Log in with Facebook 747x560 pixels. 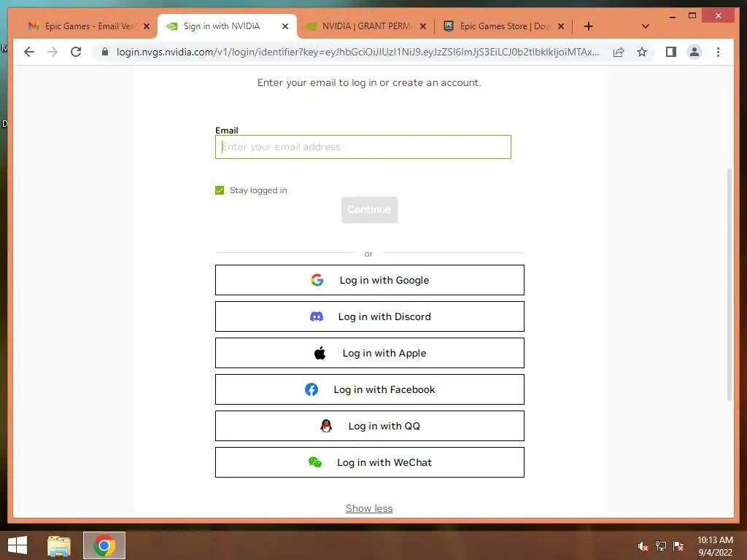[x=370, y=389]
